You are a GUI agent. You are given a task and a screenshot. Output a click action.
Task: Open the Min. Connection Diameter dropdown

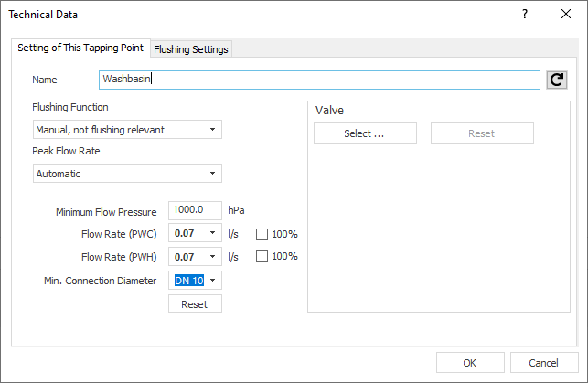[213, 281]
